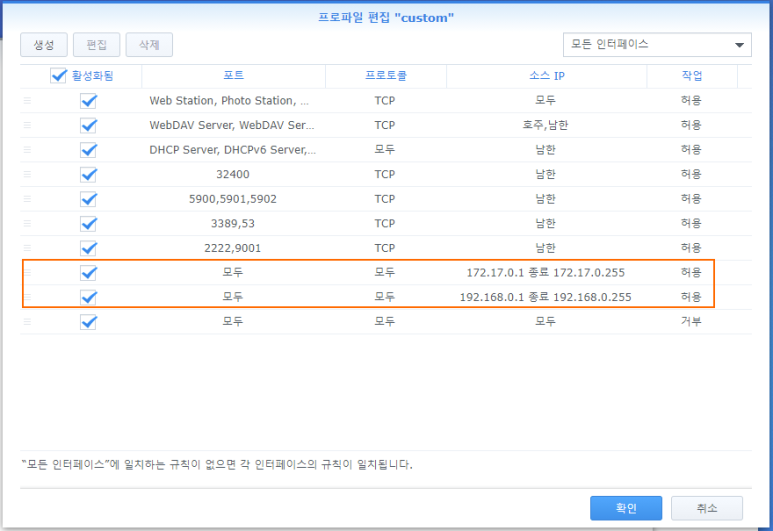Click the 생성 (Create) button
The height and width of the screenshot is (531, 773).
(x=44, y=45)
